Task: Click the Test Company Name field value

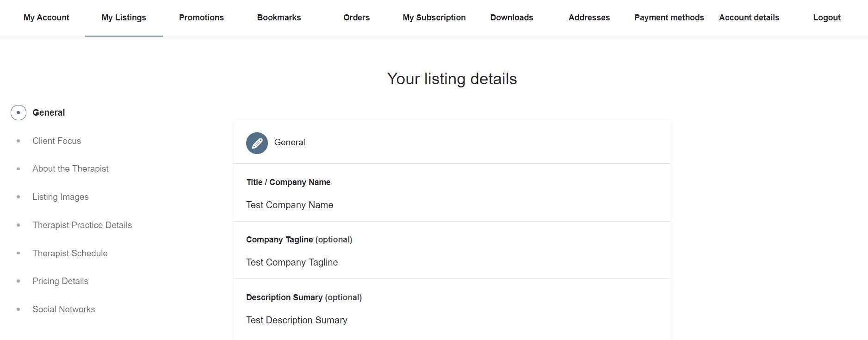Action: (x=290, y=205)
